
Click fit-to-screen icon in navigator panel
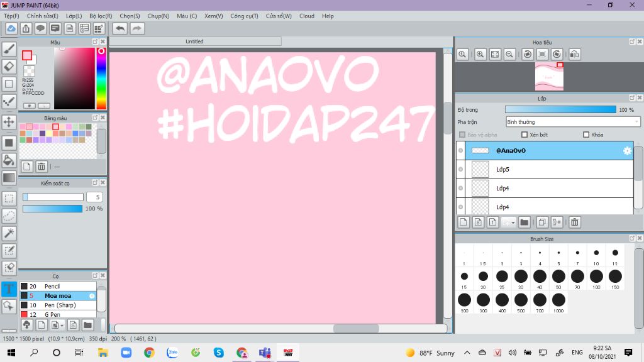click(x=495, y=54)
